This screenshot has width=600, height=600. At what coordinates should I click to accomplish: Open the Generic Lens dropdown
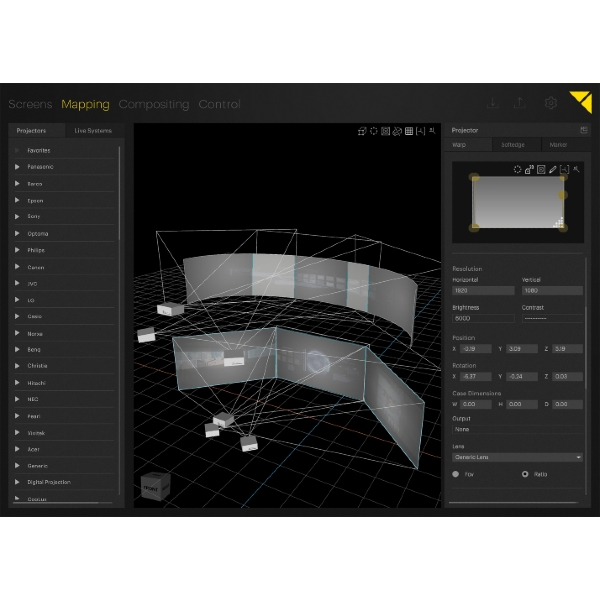tap(517, 457)
